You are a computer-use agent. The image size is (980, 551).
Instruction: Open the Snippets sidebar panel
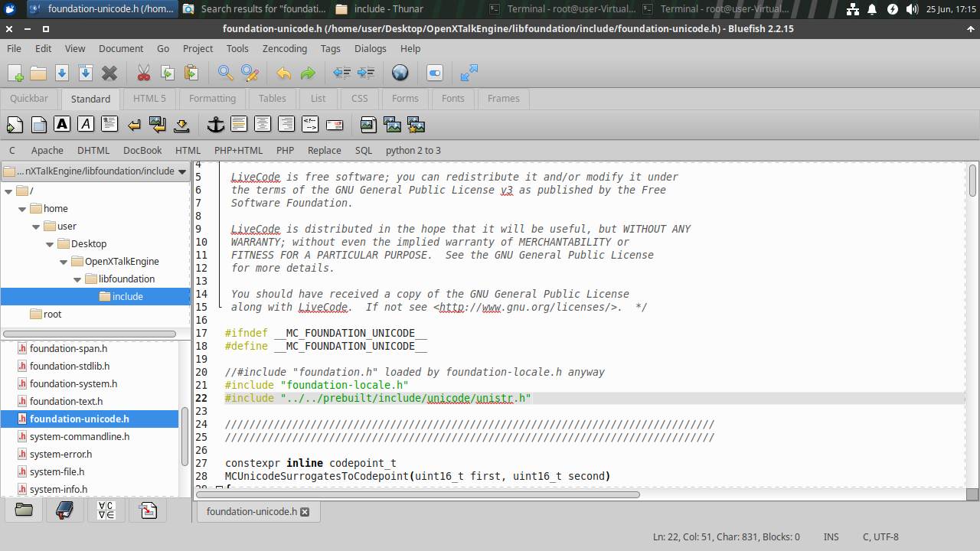[148, 510]
